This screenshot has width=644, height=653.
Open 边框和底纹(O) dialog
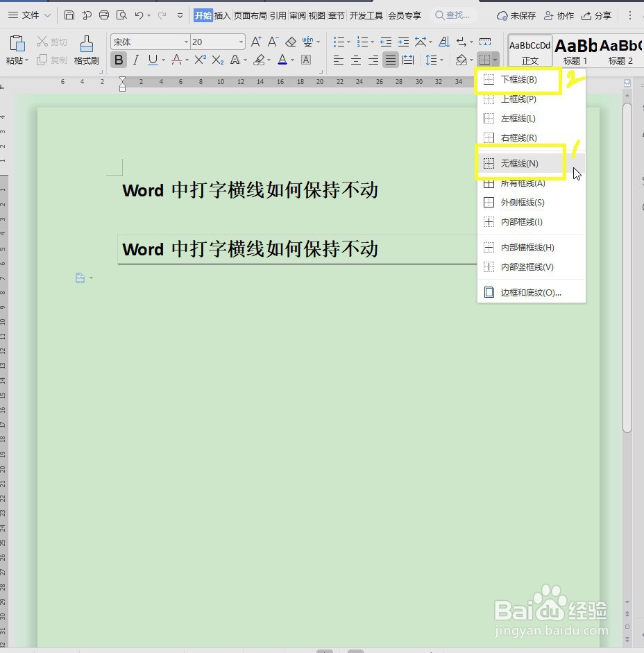tap(532, 291)
